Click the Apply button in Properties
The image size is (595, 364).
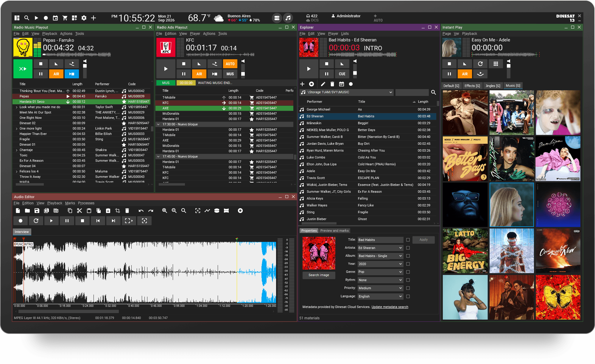(423, 240)
